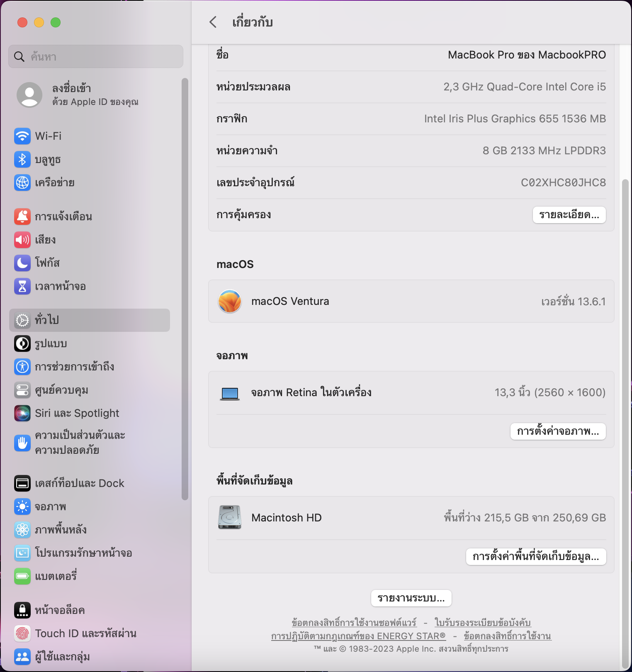Click the main pane vertical scrollbar
The width and height of the screenshot is (632, 672).
(625, 424)
